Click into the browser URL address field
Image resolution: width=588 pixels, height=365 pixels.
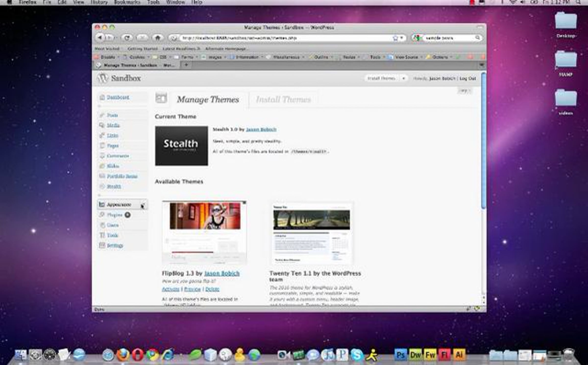pyautogui.click(x=285, y=38)
